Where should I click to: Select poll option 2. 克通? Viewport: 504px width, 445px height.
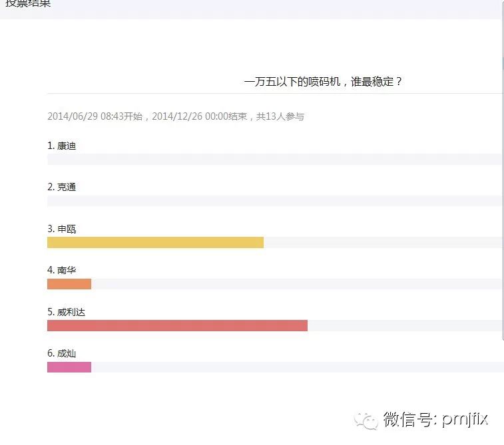(x=62, y=187)
